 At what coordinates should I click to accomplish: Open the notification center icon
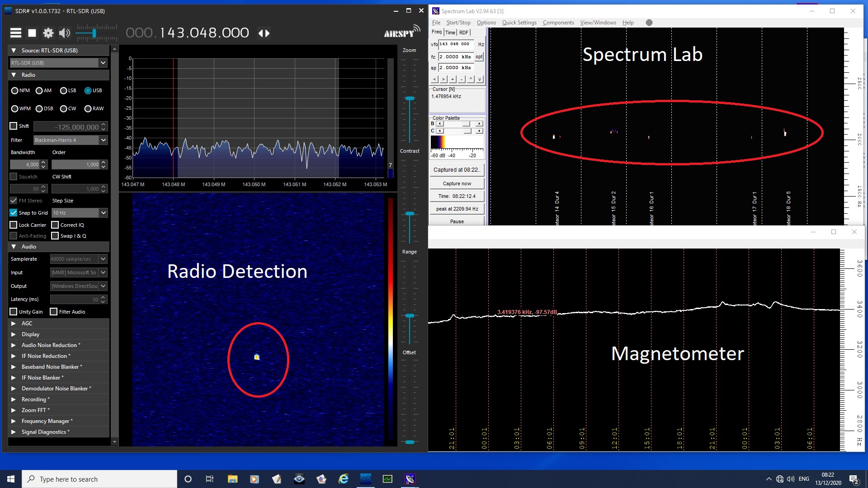(x=854, y=479)
